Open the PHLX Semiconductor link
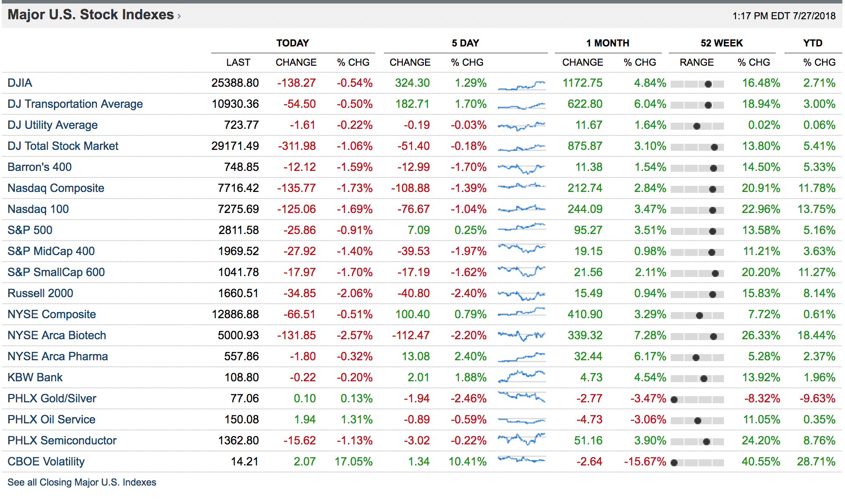 click(62, 440)
